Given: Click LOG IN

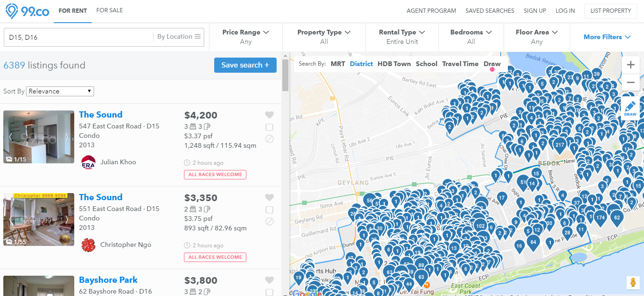Looking at the screenshot, I should (566, 11).
